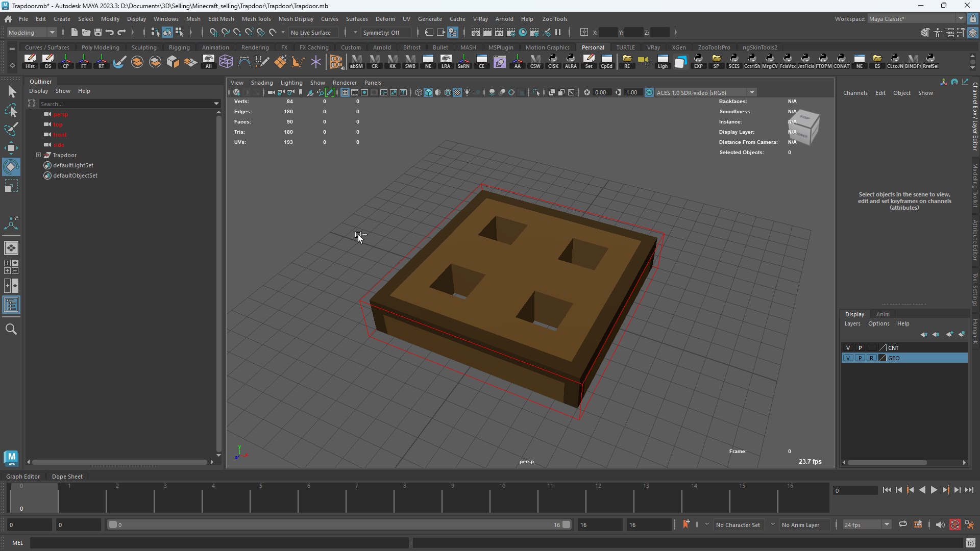The width and height of the screenshot is (980, 551).
Task: Open the Symmetry: Off dropdown
Action: click(385, 32)
